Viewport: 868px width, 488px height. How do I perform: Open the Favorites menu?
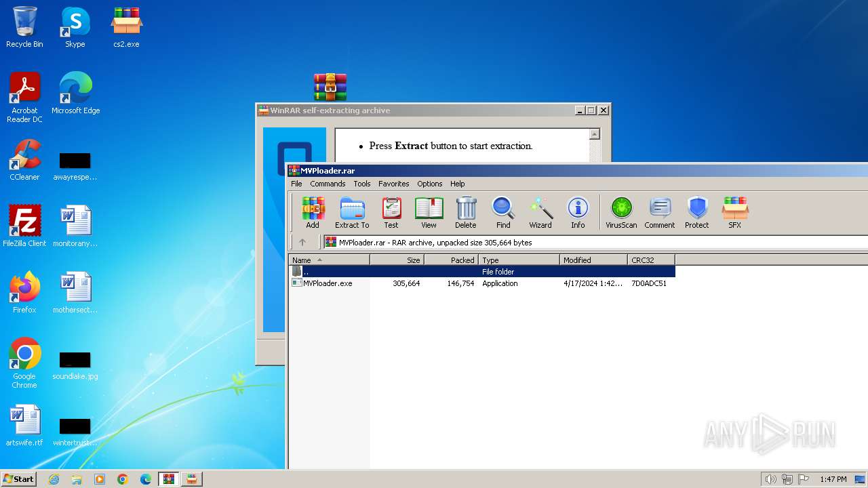tap(394, 184)
